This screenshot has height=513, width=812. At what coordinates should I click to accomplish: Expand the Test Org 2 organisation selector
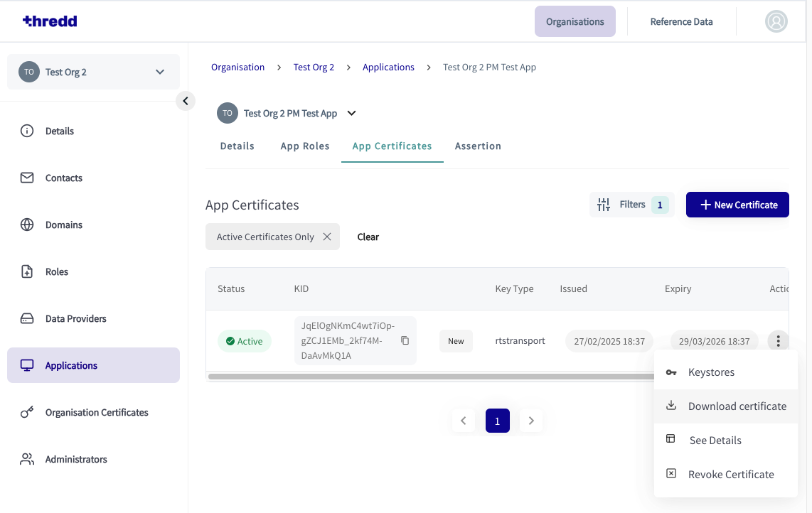click(x=93, y=72)
